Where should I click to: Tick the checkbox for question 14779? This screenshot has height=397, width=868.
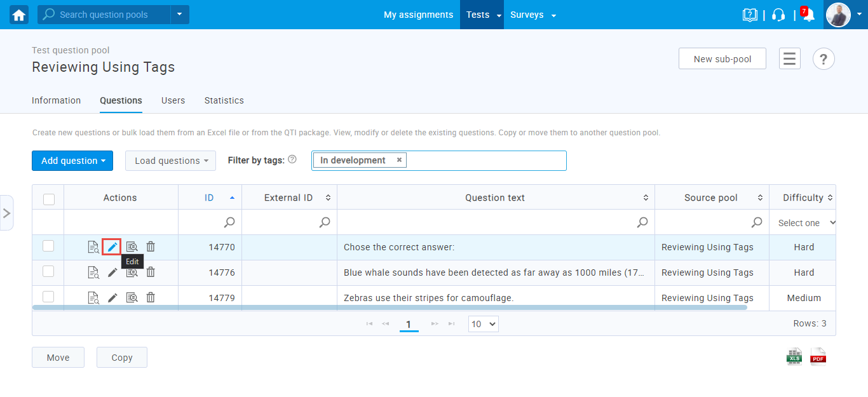point(48,297)
